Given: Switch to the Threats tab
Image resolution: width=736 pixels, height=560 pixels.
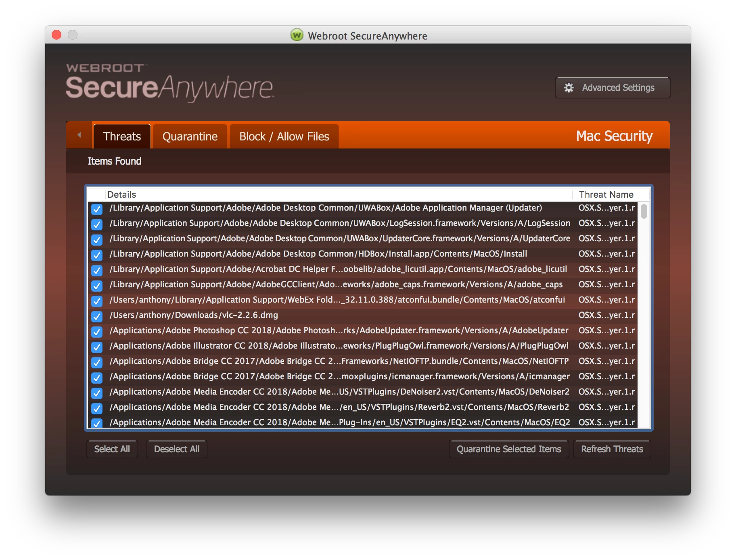Looking at the screenshot, I should (122, 136).
